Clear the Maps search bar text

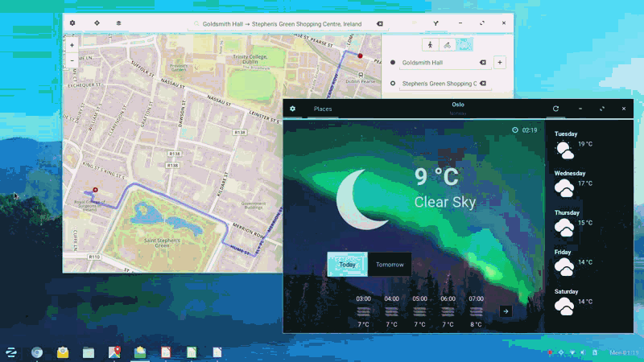coord(380,24)
